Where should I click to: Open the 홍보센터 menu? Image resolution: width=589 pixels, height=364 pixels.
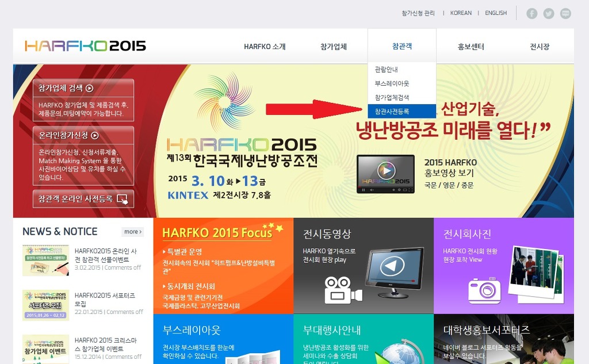tap(471, 47)
